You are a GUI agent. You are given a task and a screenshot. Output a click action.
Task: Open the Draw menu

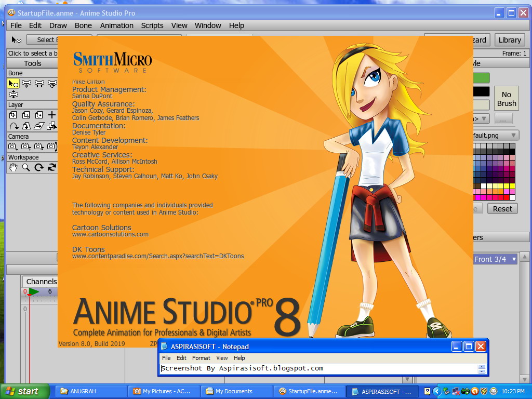58,25
